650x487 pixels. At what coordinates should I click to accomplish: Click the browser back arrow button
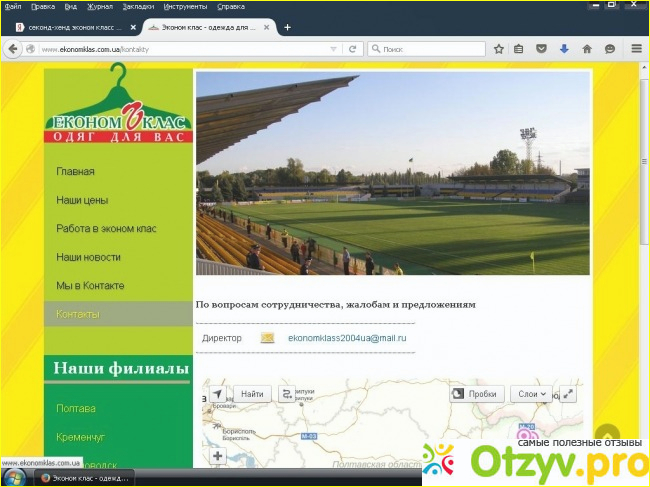point(13,48)
